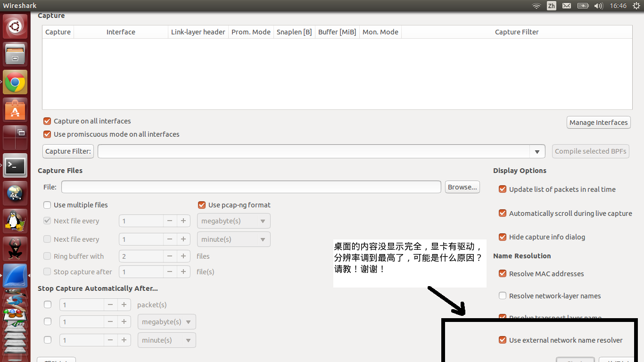Click the Manage Interfaces button
The image size is (644, 362).
(x=599, y=123)
